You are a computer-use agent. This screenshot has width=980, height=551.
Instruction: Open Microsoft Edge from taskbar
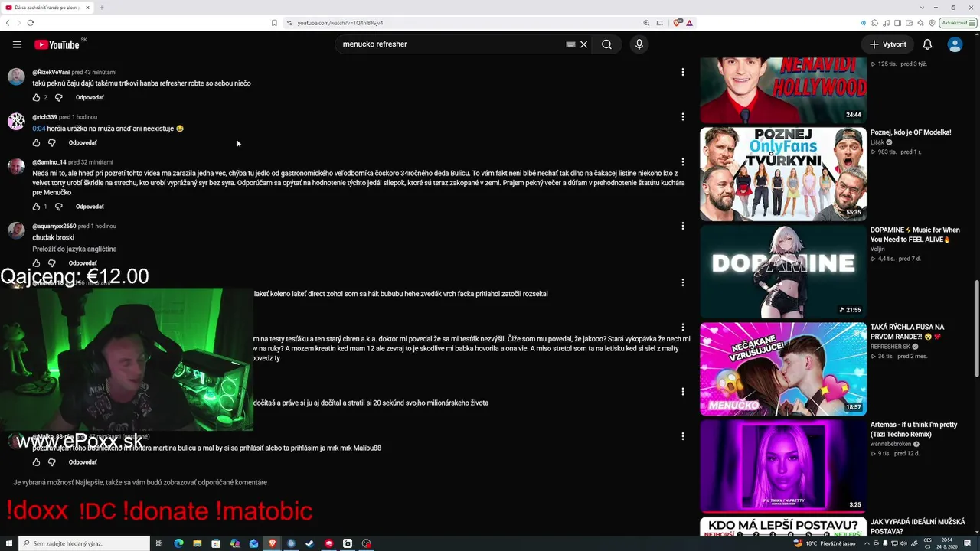tap(178, 543)
